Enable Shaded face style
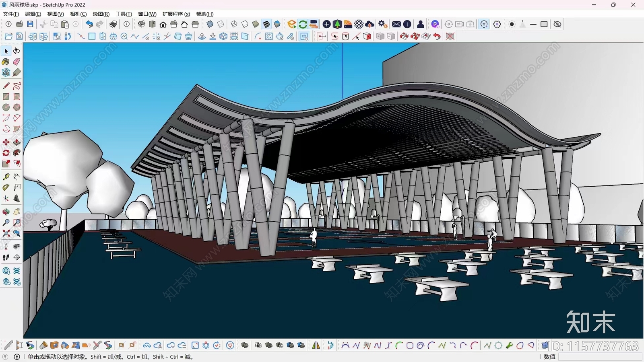Viewport: 644px width, 362px height. click(x=256, y=24)
